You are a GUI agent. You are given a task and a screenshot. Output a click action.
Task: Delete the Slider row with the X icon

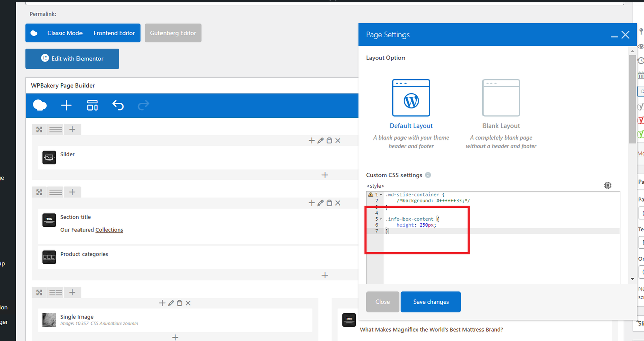[338, 141]
